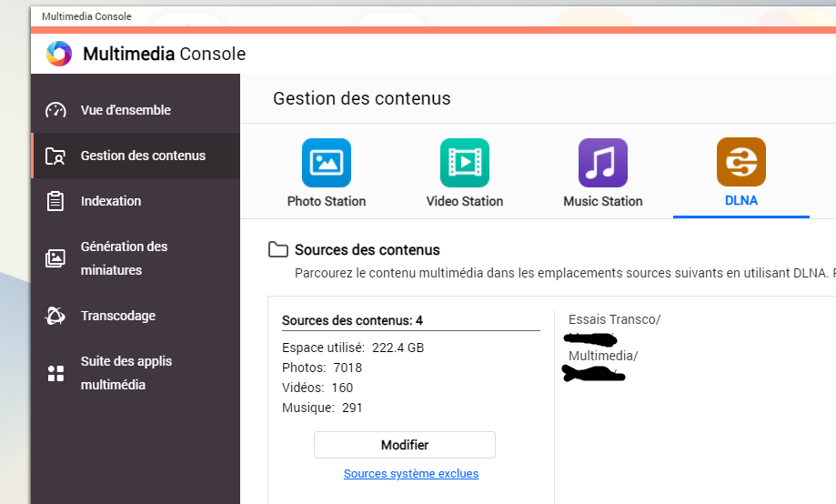
Task: Select the Multimedia/ source folder
Action: tap(603, 356)
